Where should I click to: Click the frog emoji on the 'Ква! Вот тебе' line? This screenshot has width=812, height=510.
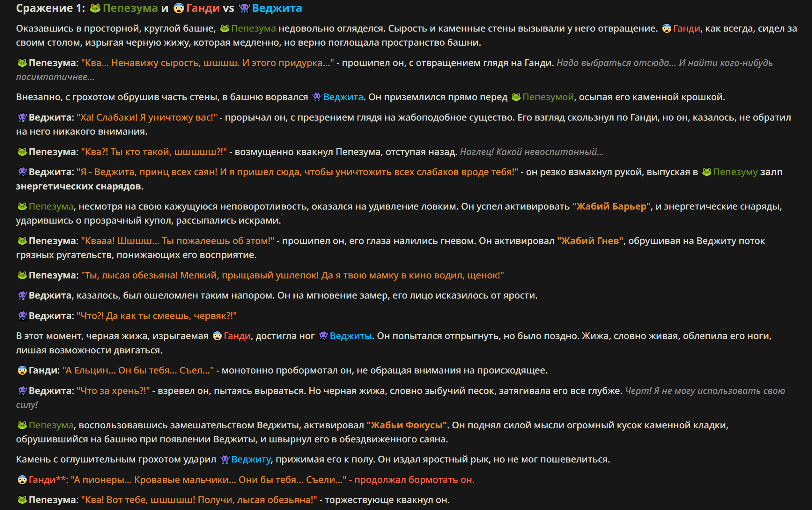click(x=22, y=500)
